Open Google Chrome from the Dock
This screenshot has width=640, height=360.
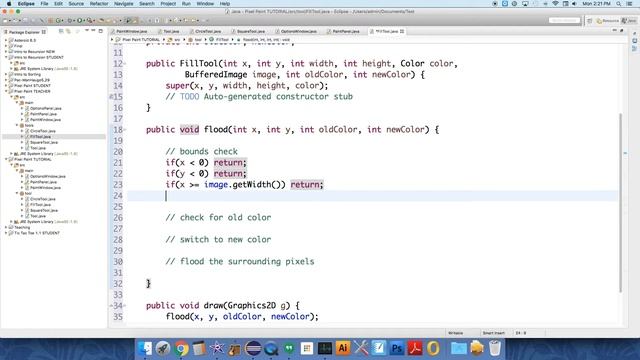point(181,348)
